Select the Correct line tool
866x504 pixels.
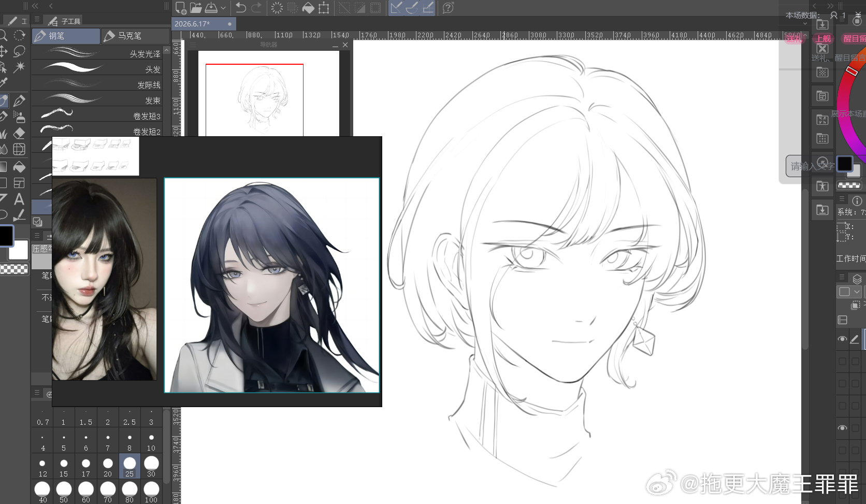pos(19,215)
